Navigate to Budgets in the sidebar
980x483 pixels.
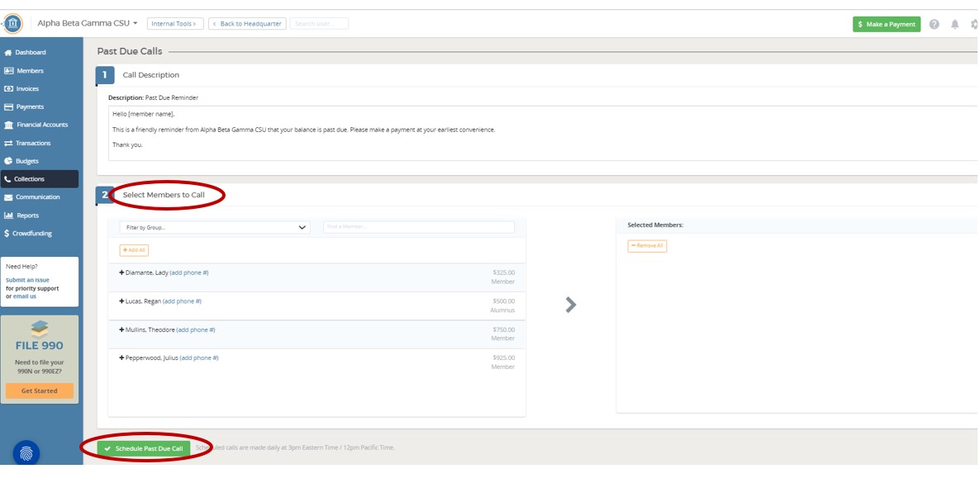click(x=26, y=161)
